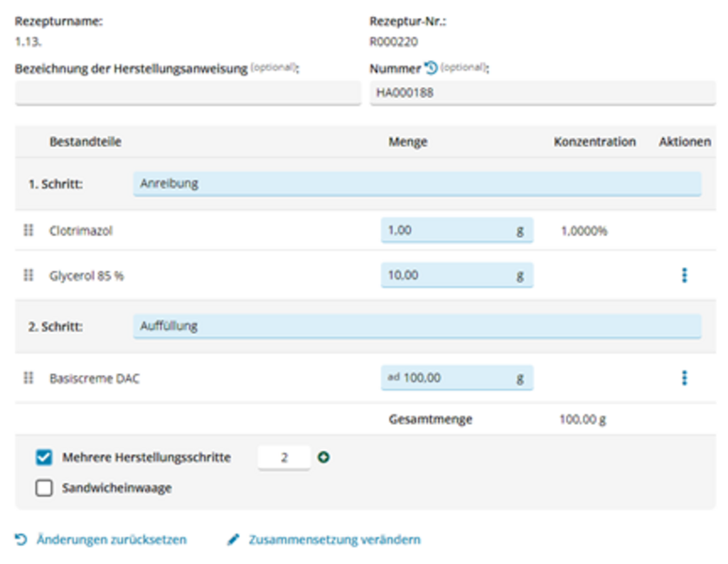Screen dimensions: 728x564
Task: Click the Nummer field containing HA000188
Action: click(542, 92)
